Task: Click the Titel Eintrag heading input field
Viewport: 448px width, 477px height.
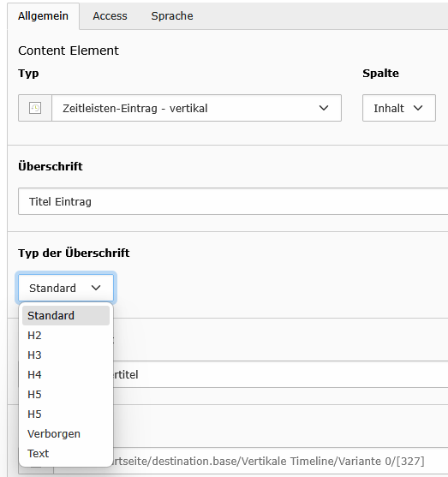Action: click(x=233, y=201)
